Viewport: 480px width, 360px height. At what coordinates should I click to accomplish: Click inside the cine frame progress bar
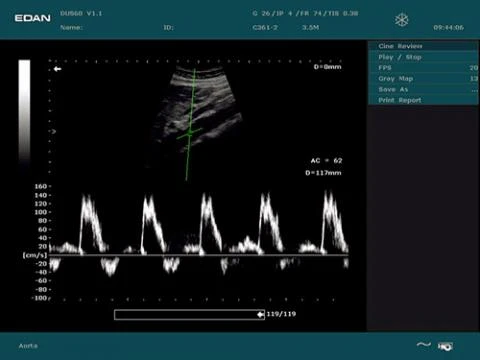189,315
